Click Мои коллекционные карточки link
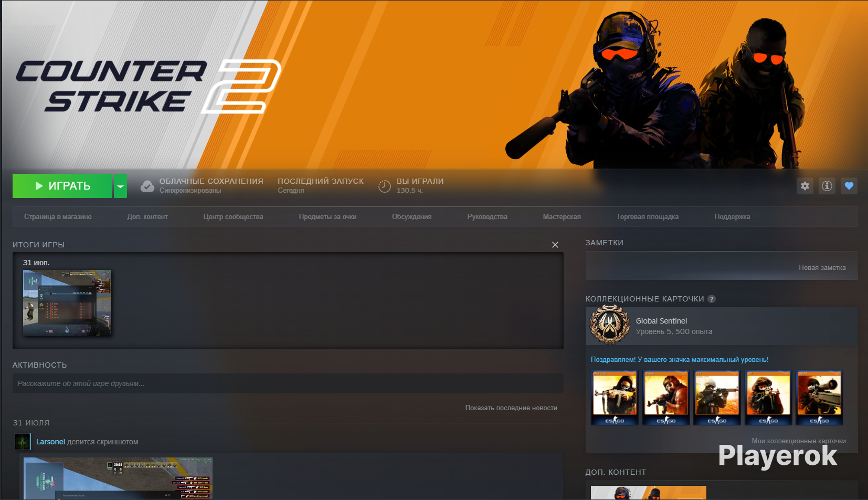Viewport: 868px width, 500px height. [x=799, y=441]
